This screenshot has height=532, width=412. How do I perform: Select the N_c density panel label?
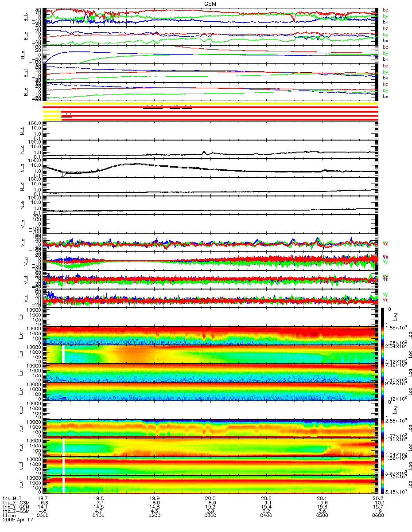coord(23,150)
